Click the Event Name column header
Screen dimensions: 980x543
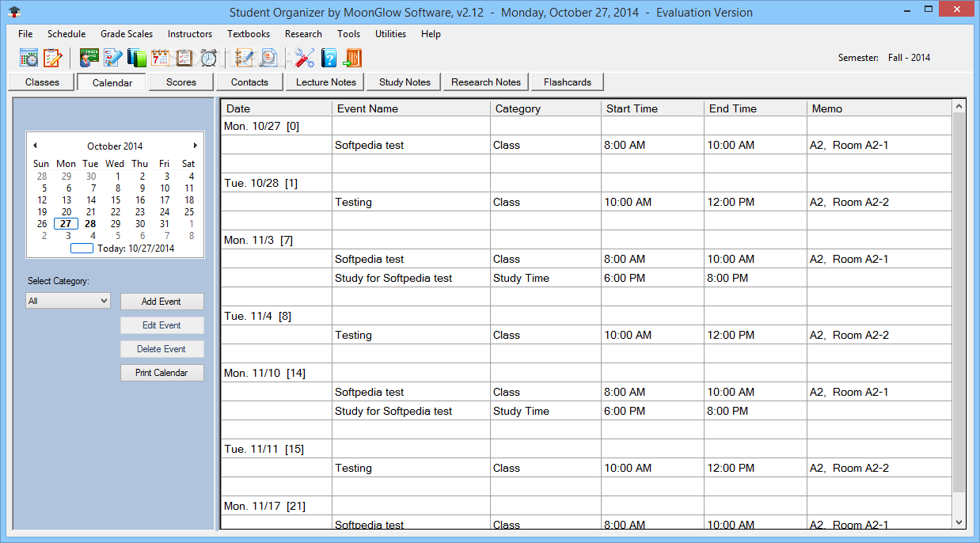click(411, 108)
